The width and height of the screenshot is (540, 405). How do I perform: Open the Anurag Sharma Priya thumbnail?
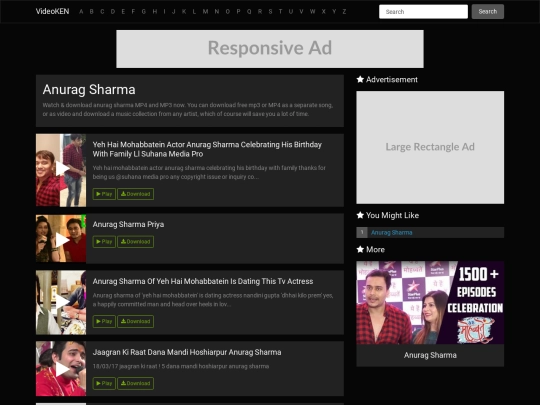(61, 239)
